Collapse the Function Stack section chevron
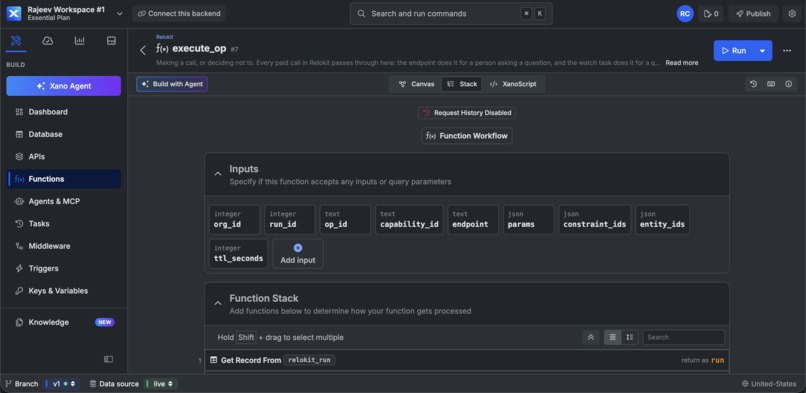The image size is (806, 393). [218, 304]
